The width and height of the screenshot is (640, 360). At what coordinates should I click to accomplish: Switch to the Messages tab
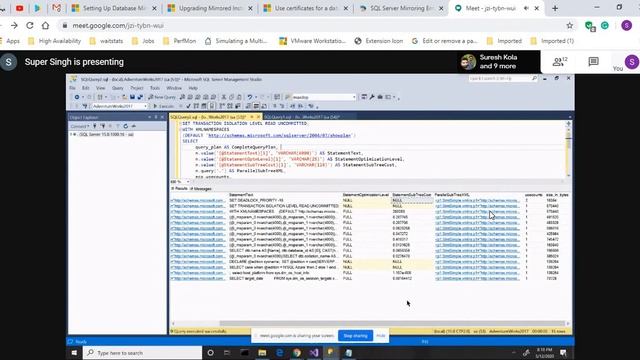point(201,189)
